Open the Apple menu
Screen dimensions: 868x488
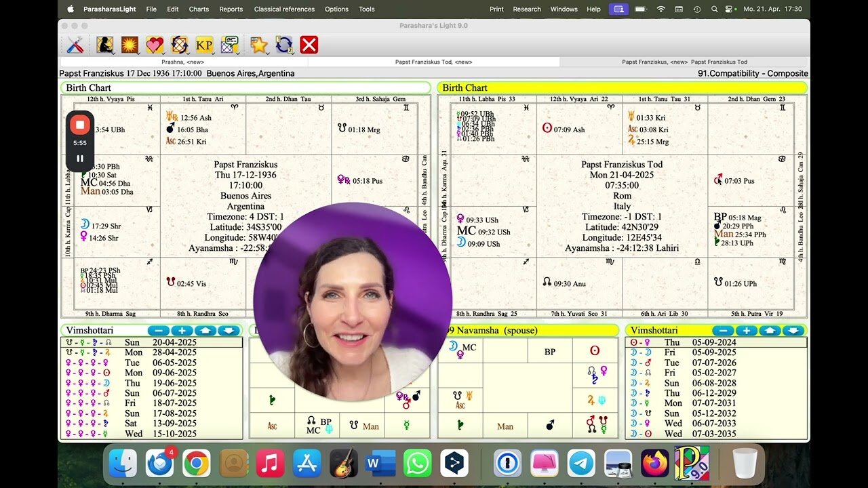[71, 9]
